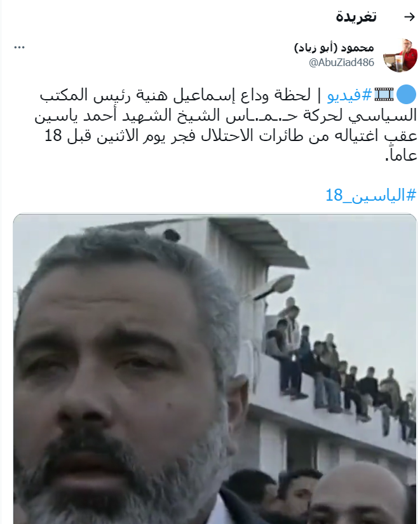Click the blue circle emoji in the tweet
The image size is (420, 524).
tap(406, 95)
